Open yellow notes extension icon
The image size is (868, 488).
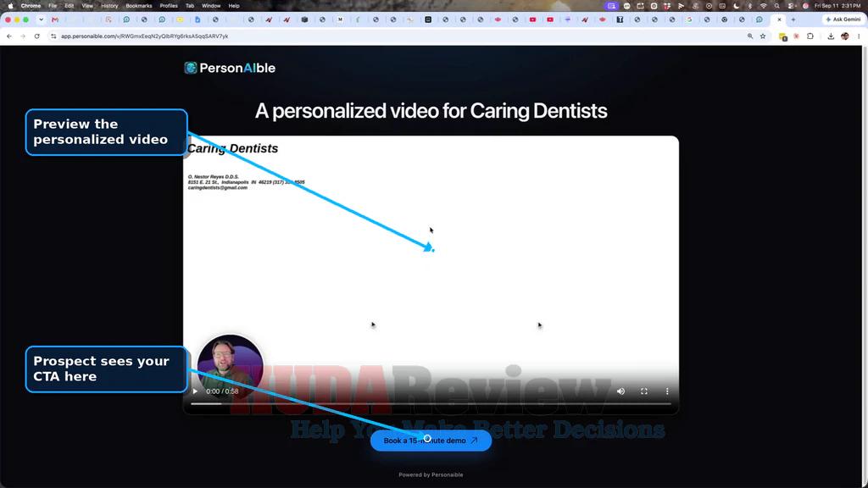click(782, 36)
